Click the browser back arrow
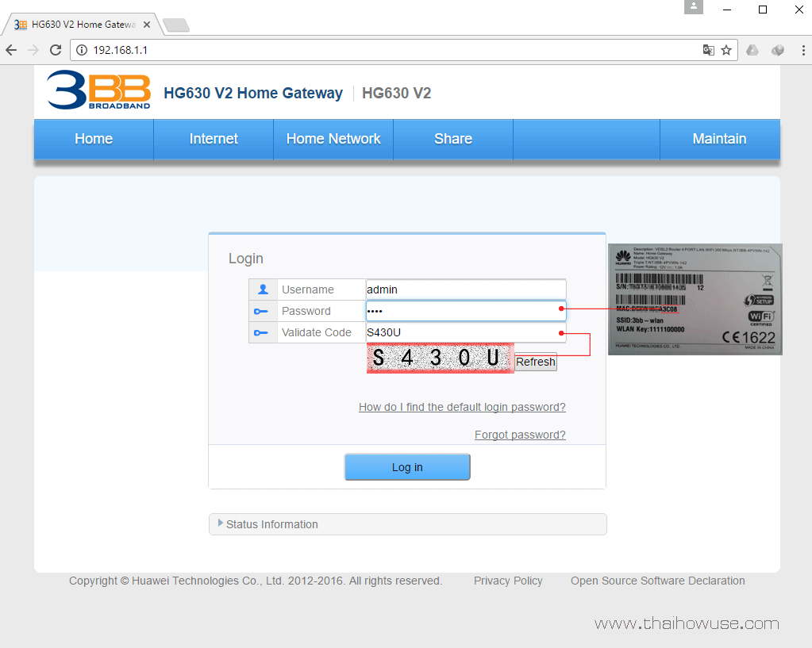The image size is (812, 648). 11,50
